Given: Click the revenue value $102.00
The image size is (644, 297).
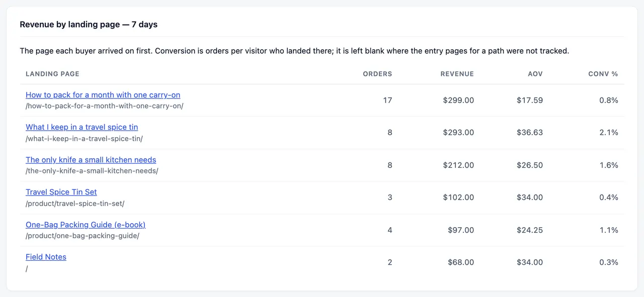Looking at the screenshot, I should pos(458,197).
